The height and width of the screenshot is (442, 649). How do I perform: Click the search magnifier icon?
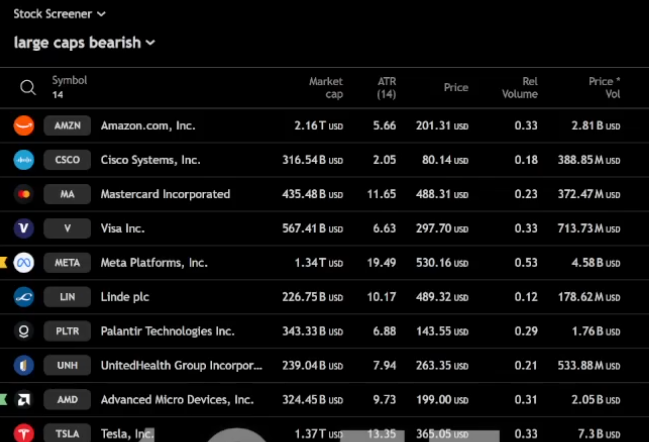pos(28,87)
